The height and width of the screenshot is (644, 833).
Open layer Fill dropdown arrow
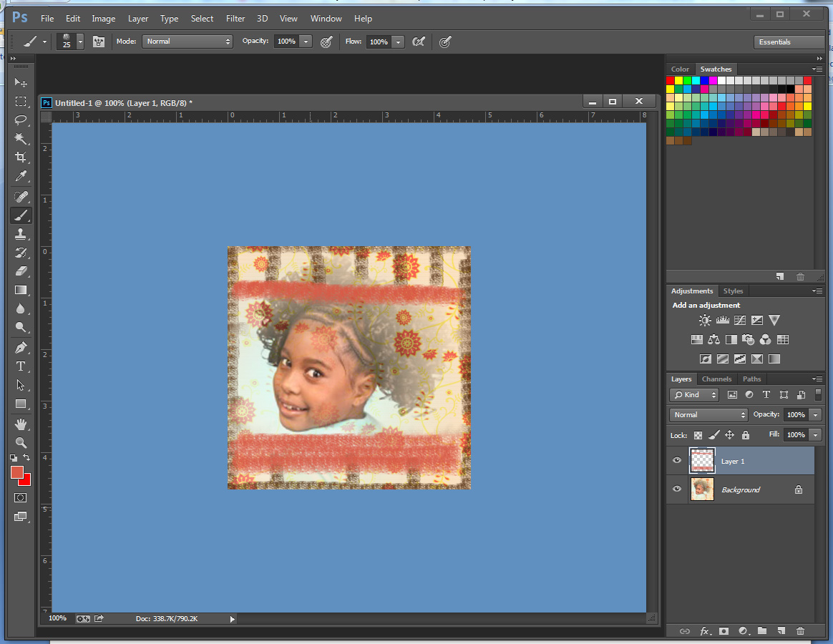click(x=816, y=435)
